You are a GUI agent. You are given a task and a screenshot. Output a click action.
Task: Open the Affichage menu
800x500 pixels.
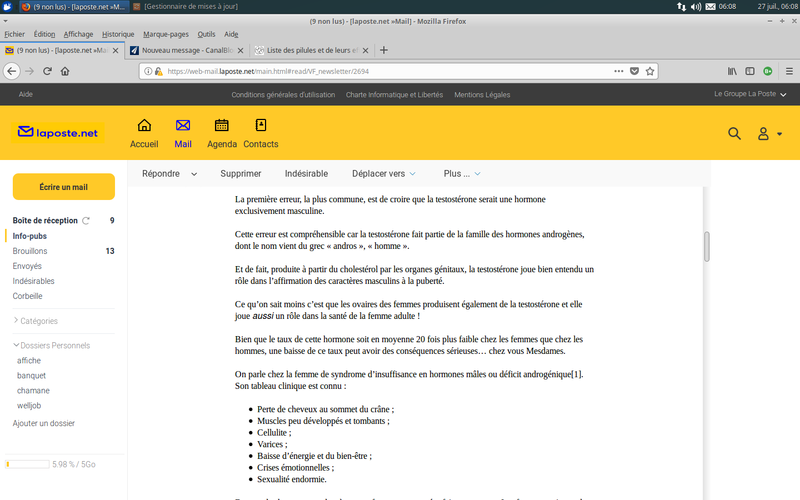point(78,34)
